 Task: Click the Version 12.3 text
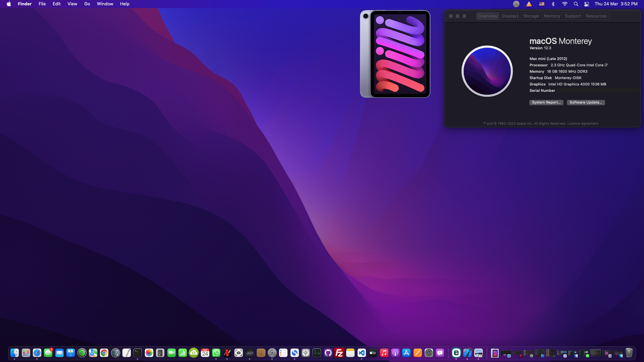540,48
